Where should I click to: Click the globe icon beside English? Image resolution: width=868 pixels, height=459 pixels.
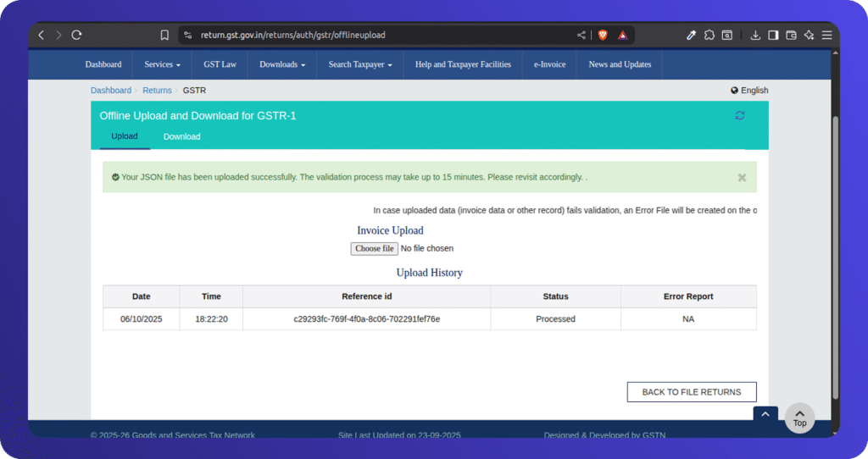735,90
